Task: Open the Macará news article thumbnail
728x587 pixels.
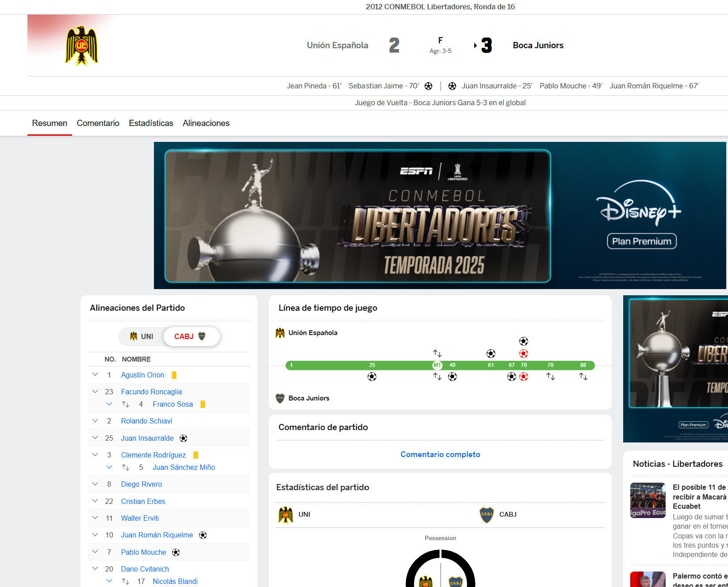Action: click(x=648, y=500)
